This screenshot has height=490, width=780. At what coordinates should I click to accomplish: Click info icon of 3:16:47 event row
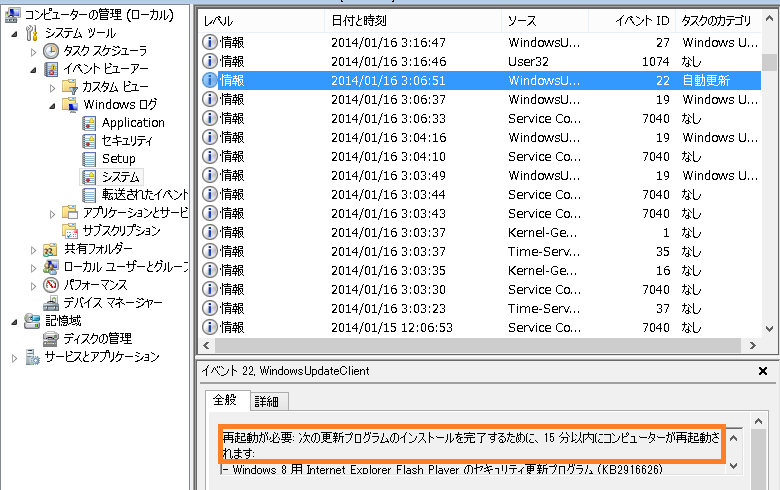tap(209, 42)
